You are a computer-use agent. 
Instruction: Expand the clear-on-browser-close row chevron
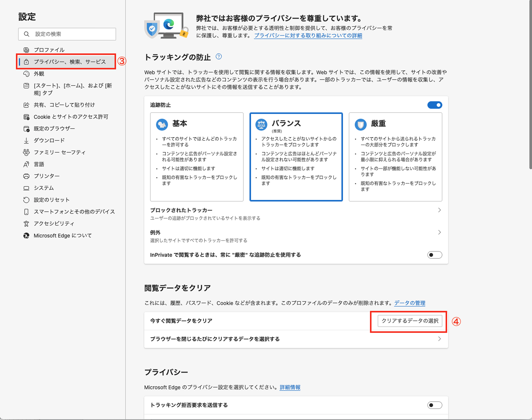[x=439, y=339]
